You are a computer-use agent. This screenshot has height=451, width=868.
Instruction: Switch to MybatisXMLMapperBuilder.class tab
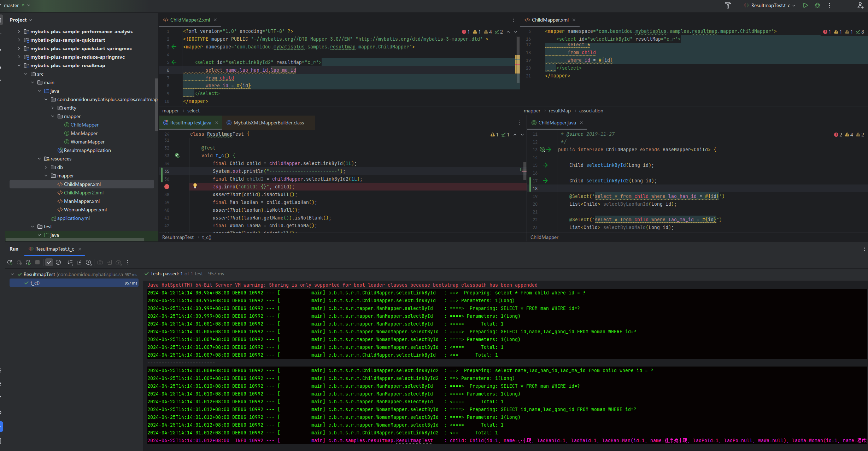point(268,123)
